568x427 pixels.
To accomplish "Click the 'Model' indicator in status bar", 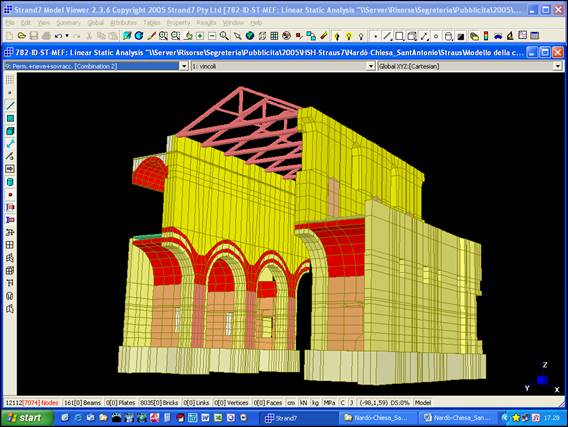I will pos(423,403).
